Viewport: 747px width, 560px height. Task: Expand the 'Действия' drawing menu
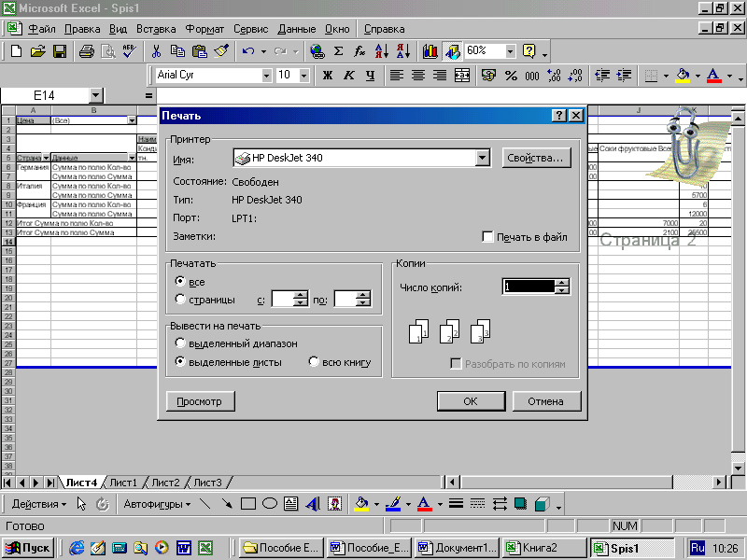click(39, 504)
